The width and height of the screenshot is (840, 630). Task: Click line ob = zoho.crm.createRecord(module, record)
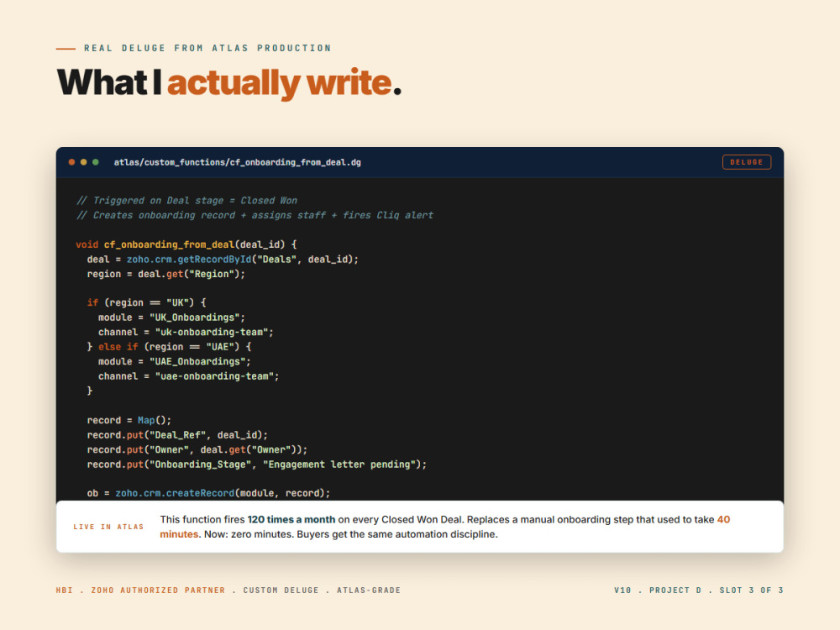click(x=208, y=493)
